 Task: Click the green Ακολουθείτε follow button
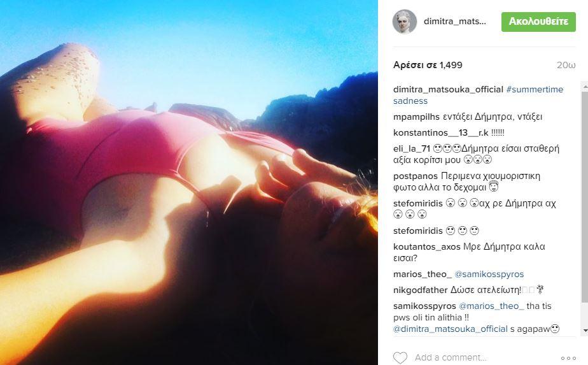point(538,22)
